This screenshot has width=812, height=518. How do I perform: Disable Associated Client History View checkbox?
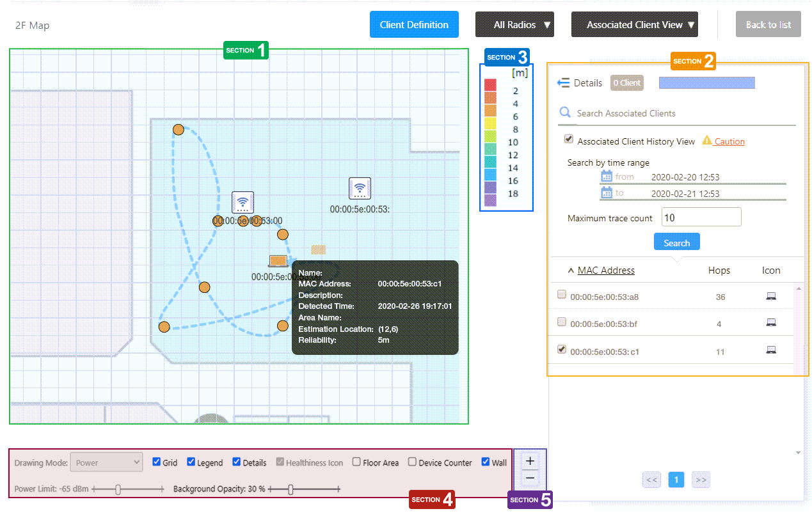click(x=568, y=139)
